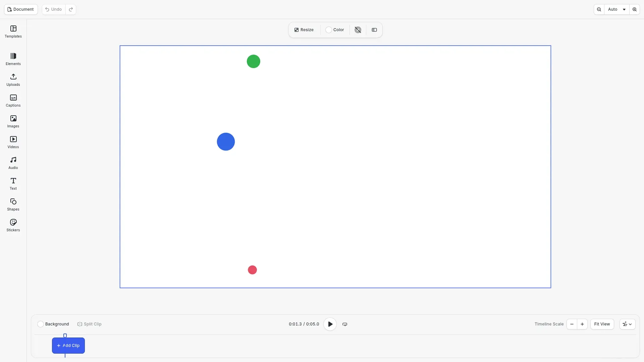The height and width of the screenshot is (362, 644).
Task: Open the Audio panel
Action: [13, 163]
